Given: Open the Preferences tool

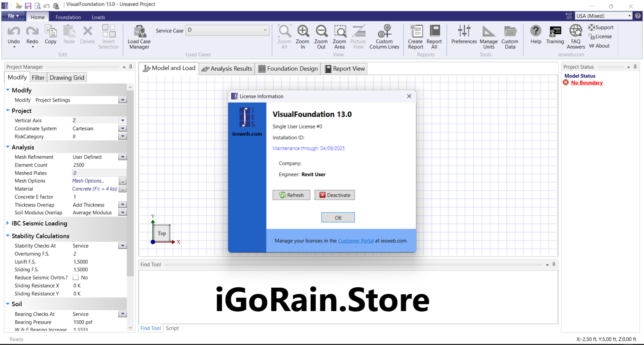Looking at the screenshot, I should (x=464, y=31).
